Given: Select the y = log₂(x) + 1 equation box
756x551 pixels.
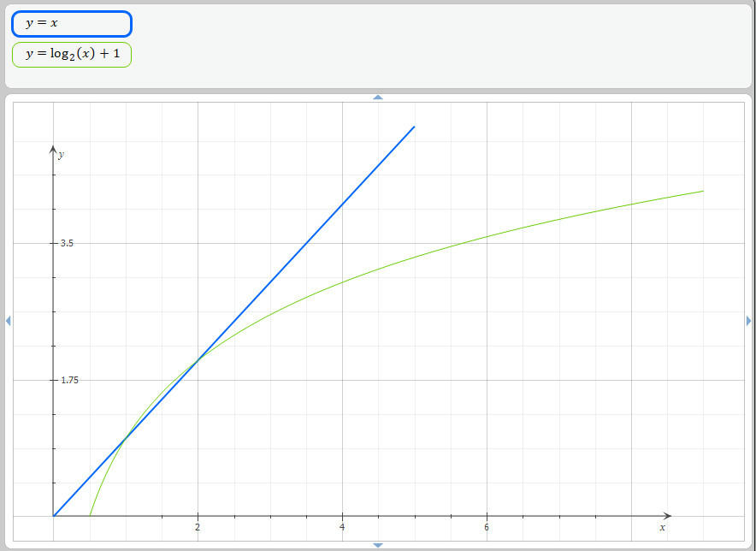Looking at the screenshot, I should pos(72,55).
